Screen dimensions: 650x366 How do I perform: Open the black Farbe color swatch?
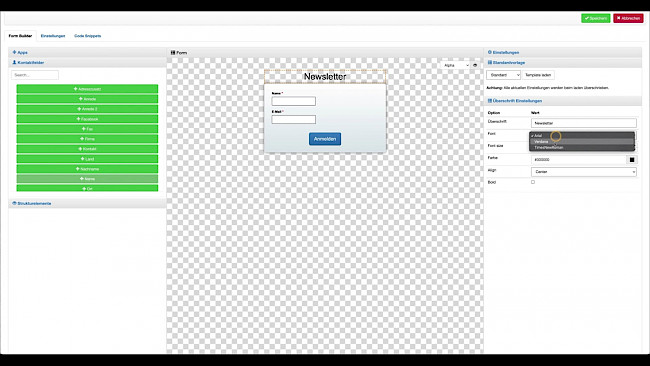tap(632, 160)
